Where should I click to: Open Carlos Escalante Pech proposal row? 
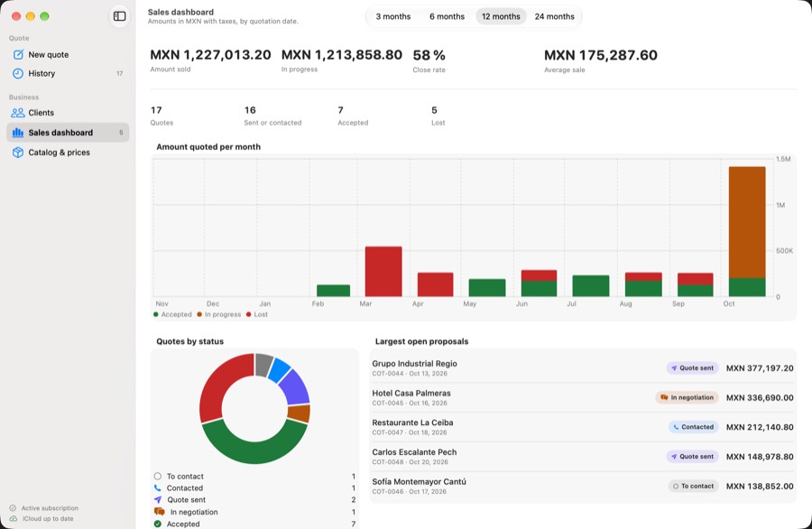[x=583, y=457]
